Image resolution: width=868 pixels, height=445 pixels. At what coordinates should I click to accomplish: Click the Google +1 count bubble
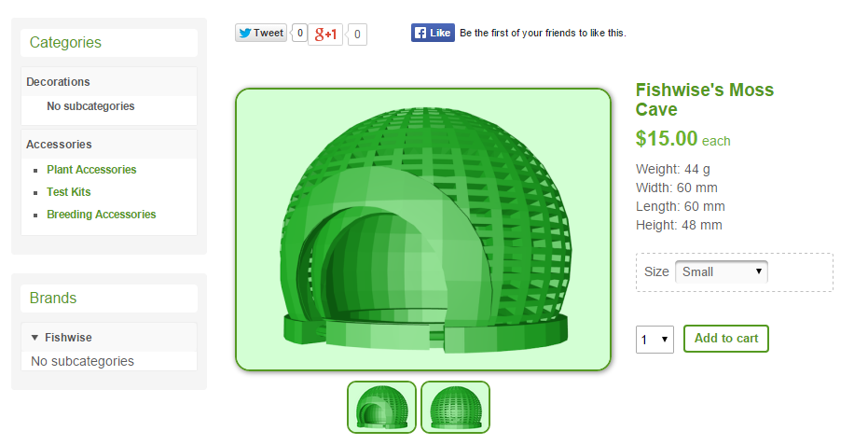point(357,35)
